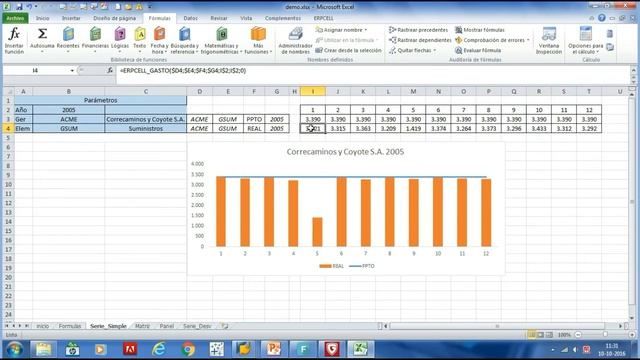Open Matemáticas y trigonométricas functions
The width and height of the screenshot is (640, 360).
point(222,40)
